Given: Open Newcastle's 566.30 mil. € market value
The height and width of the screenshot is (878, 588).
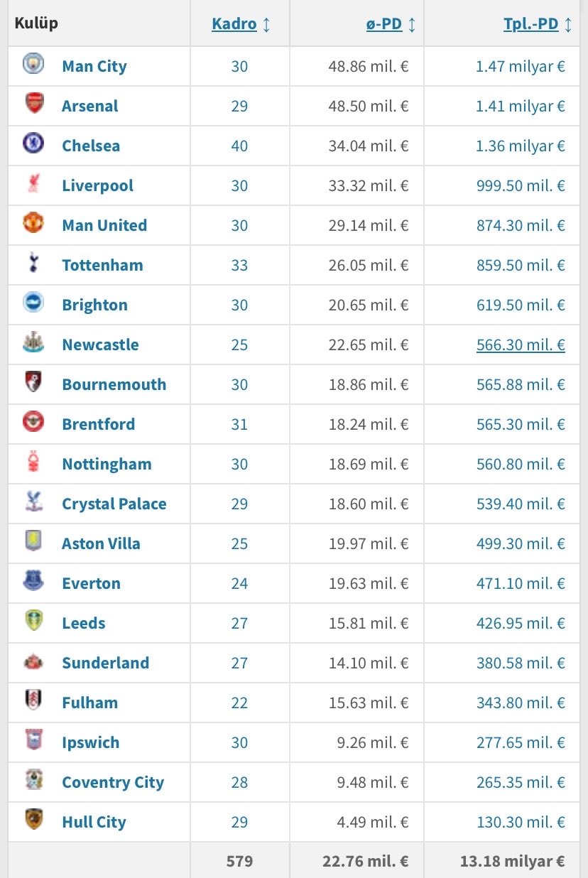Looking at the screenshot, I should pos(521,345).
